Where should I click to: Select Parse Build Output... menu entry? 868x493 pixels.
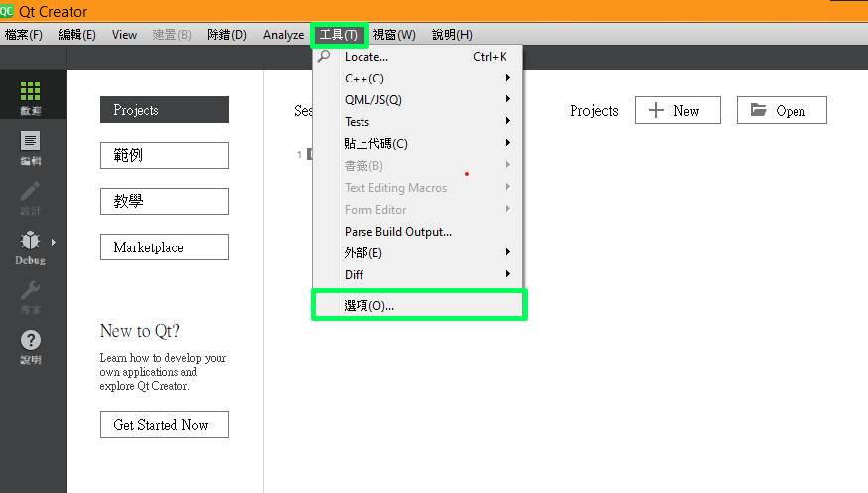(398, 232)
